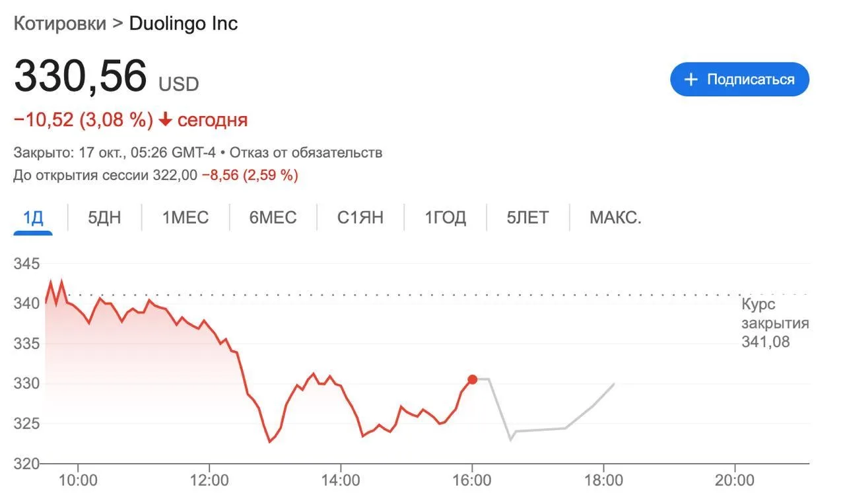This screenshot has height=504, width=845.
Task: Click the Курс закрытия 341,08 label
Action: point(774,323)
